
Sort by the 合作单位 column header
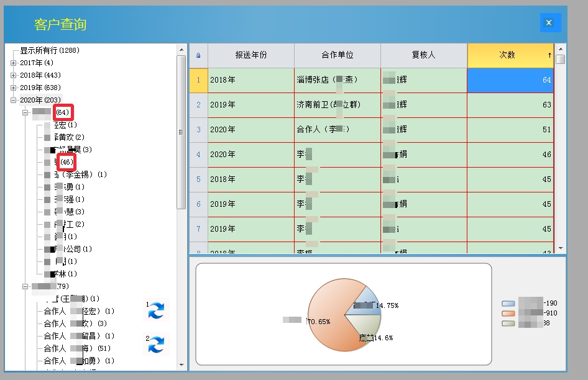tap(337, 55)
